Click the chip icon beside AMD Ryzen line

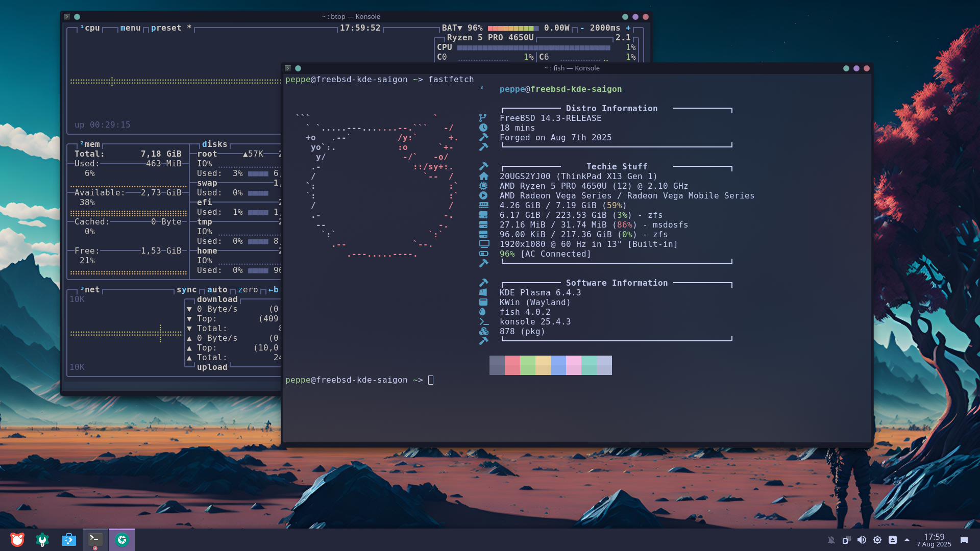pos(483,186)
